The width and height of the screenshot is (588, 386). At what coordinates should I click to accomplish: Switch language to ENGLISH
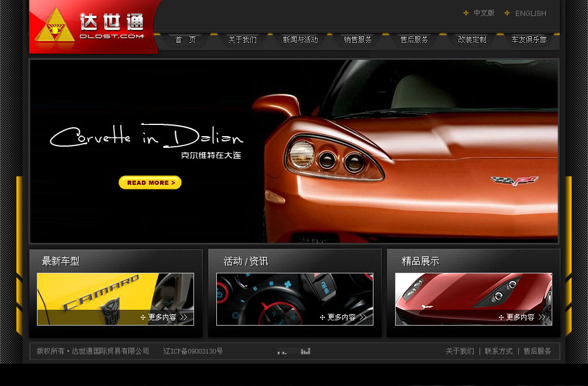point(530,13)
